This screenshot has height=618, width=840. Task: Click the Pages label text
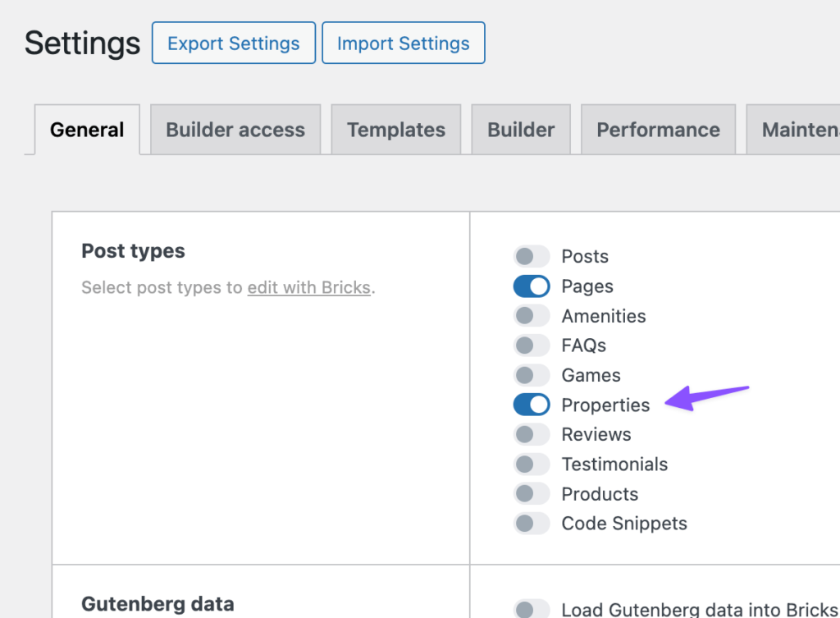[587, 286]
